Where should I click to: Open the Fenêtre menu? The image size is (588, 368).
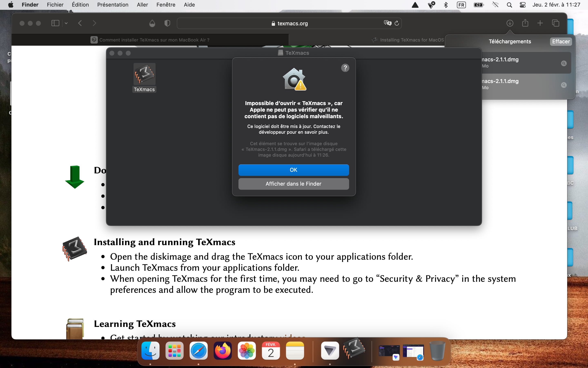click(x=166, y=5)
